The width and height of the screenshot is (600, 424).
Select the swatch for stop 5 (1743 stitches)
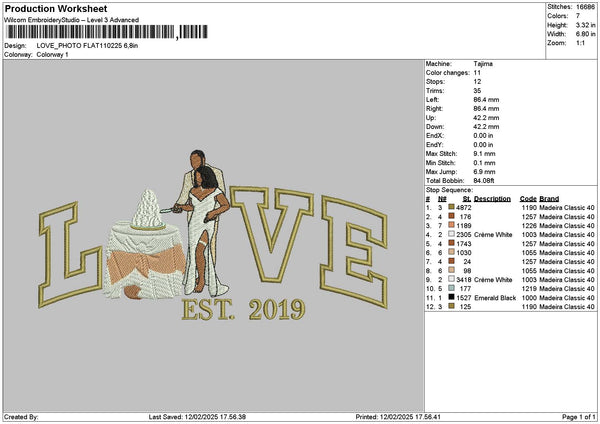pyautogui.click(x=452, y=243)
